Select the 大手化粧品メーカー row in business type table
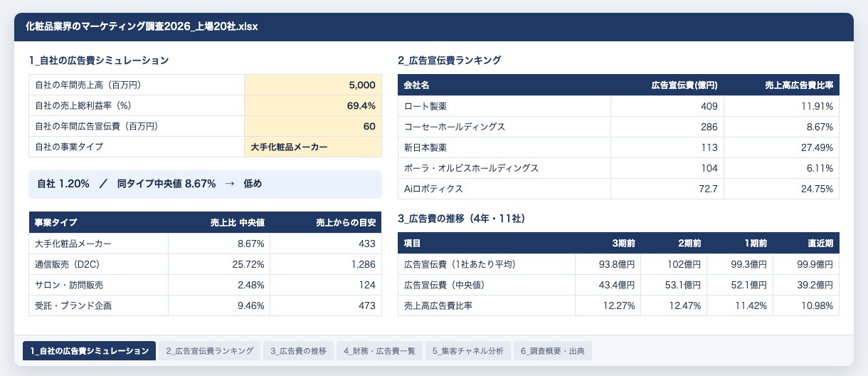 click(205, 244)
